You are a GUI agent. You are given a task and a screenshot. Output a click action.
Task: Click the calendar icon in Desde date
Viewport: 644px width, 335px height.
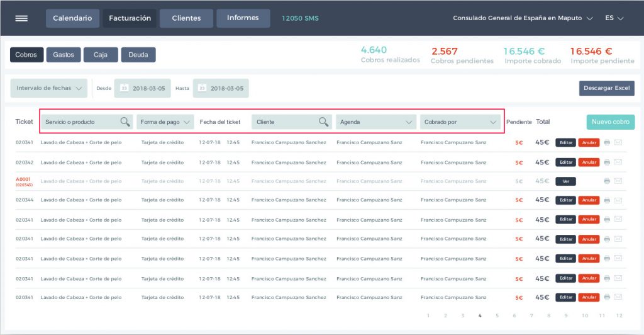click(124, 88)
